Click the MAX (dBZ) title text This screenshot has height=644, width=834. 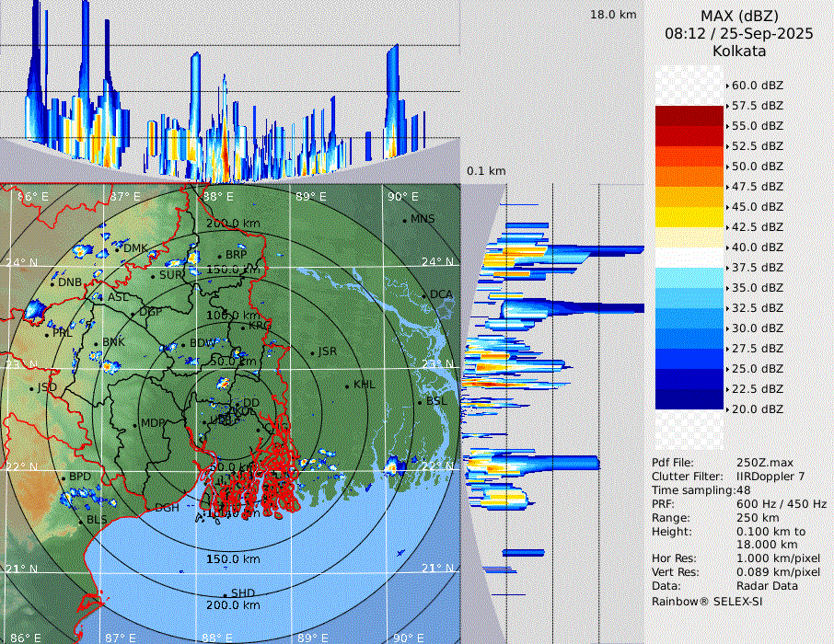pos(739,16)
